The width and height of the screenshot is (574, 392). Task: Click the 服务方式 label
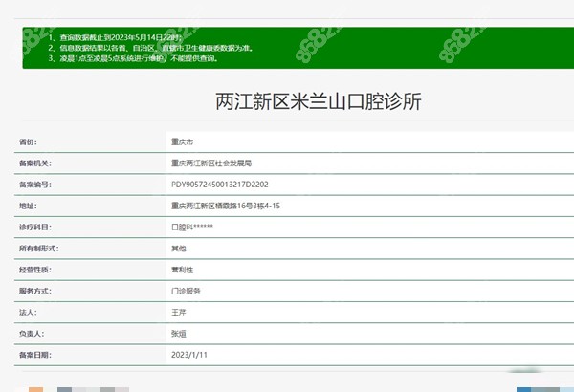pyautogui.click(x=35, y=291)
